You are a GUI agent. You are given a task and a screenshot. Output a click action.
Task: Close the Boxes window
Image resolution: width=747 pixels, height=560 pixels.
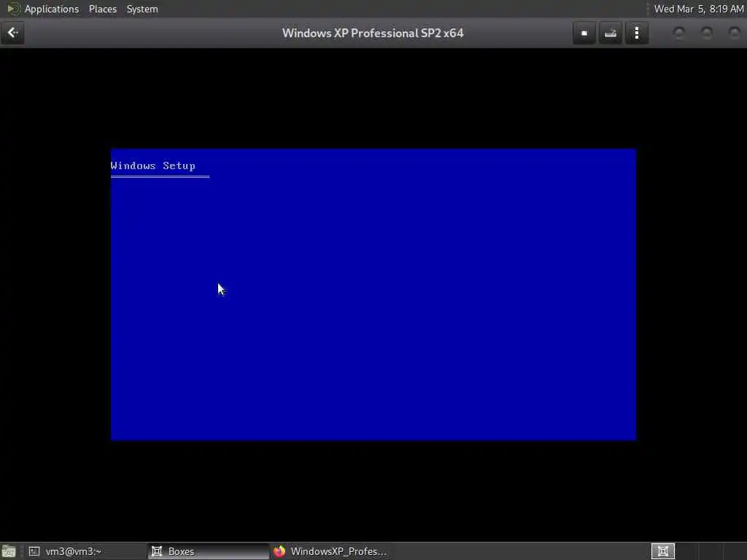(x=735, y=33)
